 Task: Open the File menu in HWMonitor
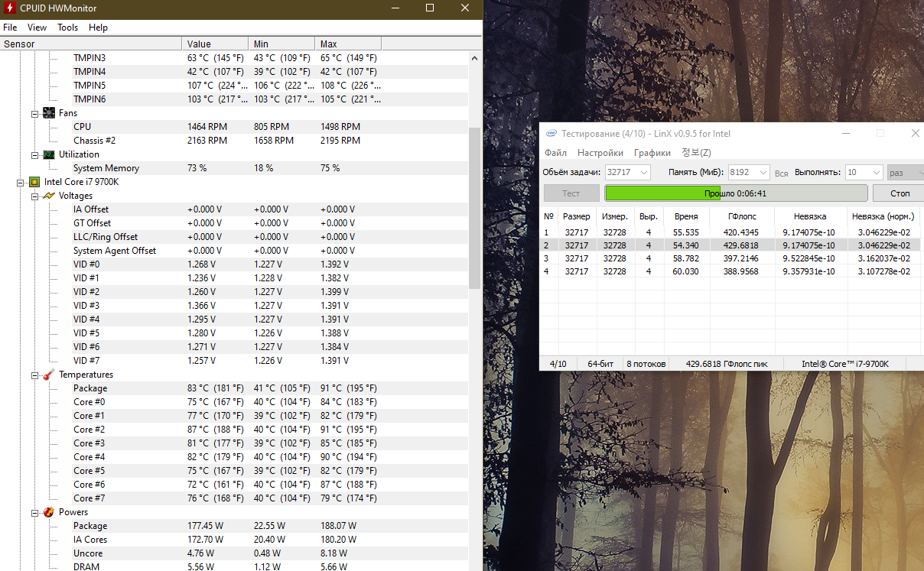click(10, 28)
